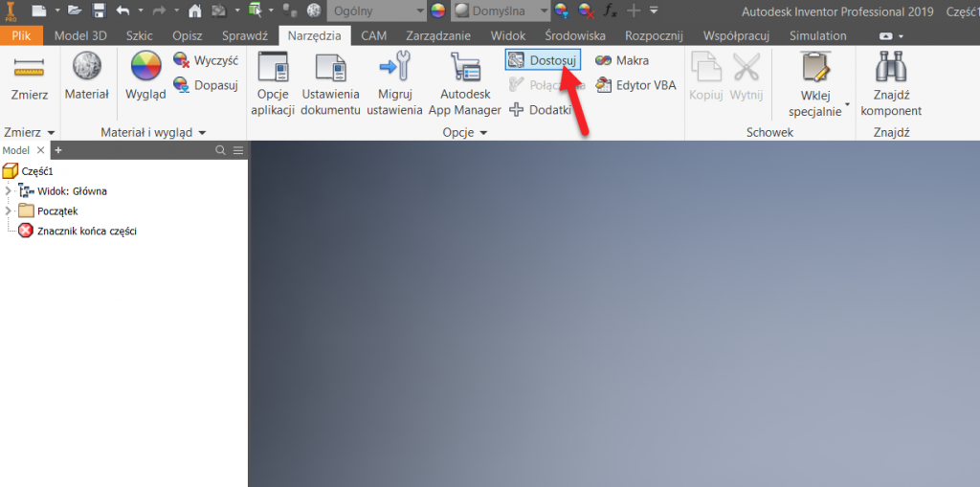Click the Znajdź komponent binoculars icon
Viewport: 980px width, 487px height.
coord(891,71)
